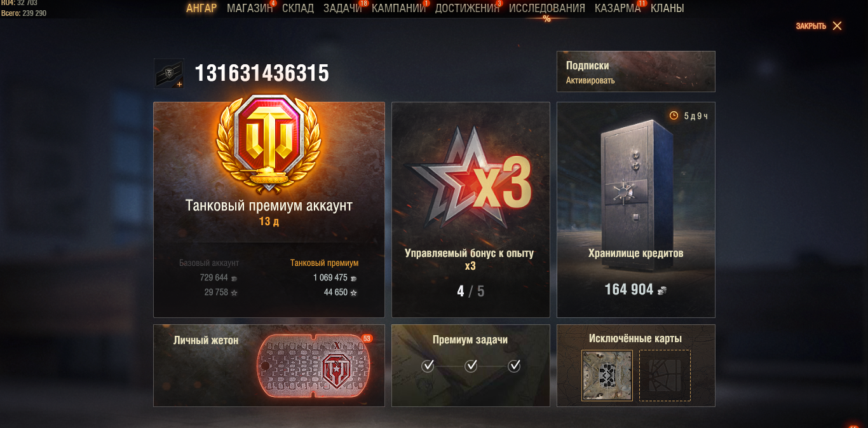Screen dimensions: 868x428
Task: Click the Активировать subscriptions link
Action: 590,81
